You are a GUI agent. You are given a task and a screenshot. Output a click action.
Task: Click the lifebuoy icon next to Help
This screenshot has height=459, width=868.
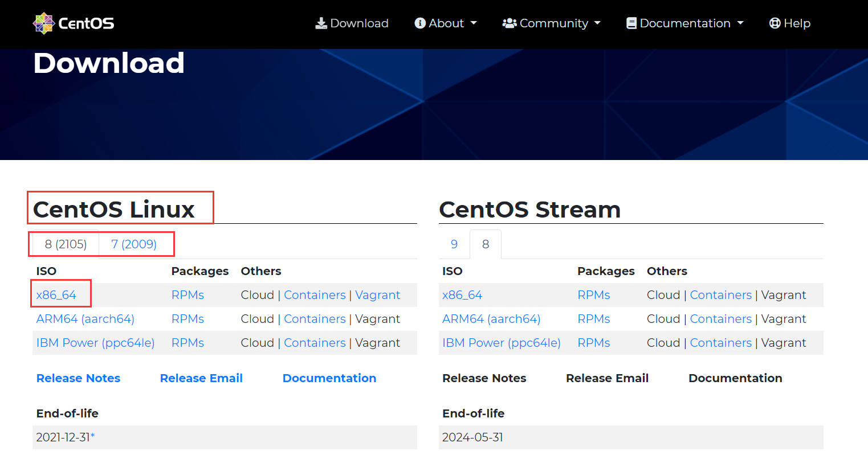pos(775,23)
